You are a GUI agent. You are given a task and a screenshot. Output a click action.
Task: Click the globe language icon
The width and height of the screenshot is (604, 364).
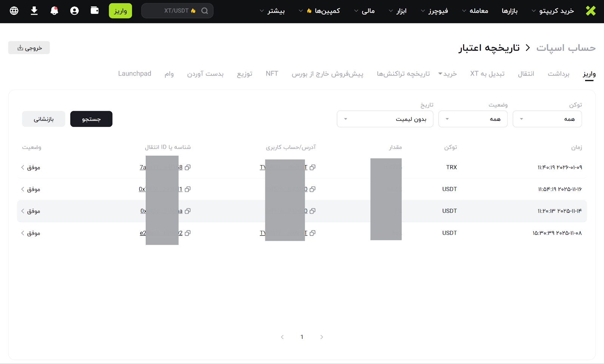tap(14, 11)
